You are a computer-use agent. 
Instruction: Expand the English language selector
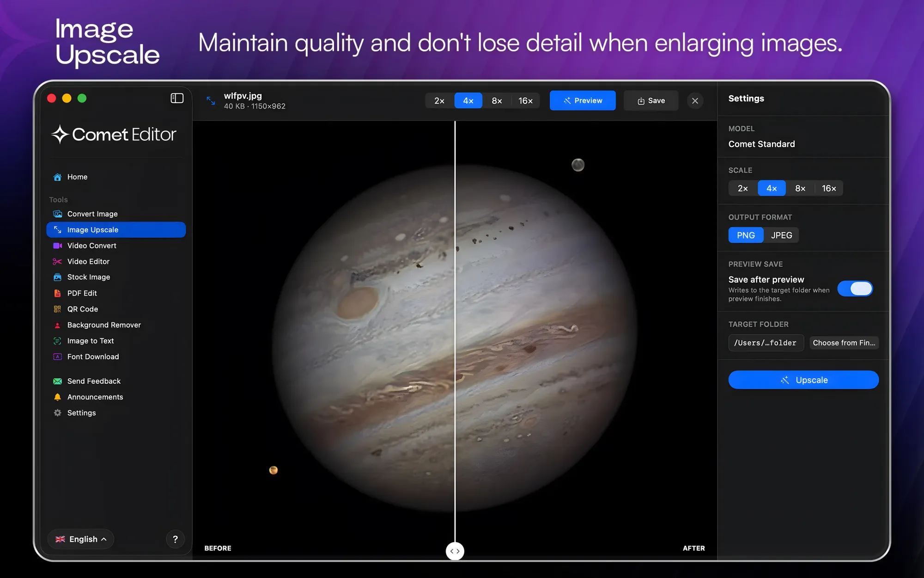(81, 539)
